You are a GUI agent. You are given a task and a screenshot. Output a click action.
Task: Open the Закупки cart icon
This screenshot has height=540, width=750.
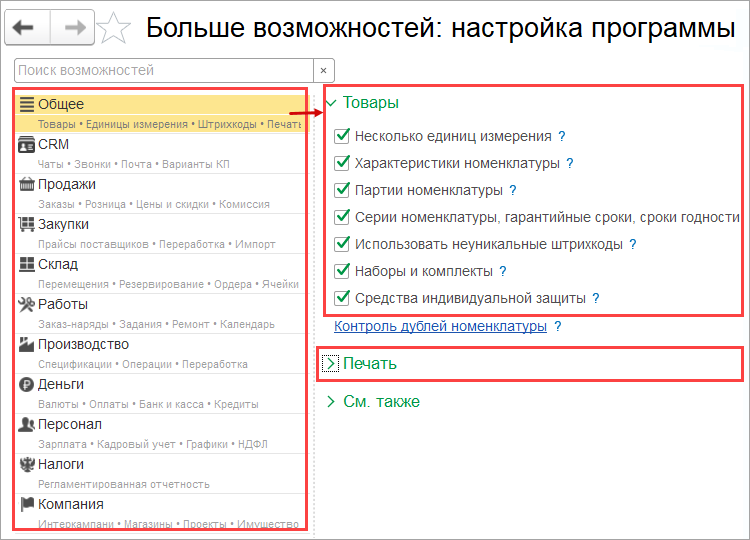coord(26,224)
